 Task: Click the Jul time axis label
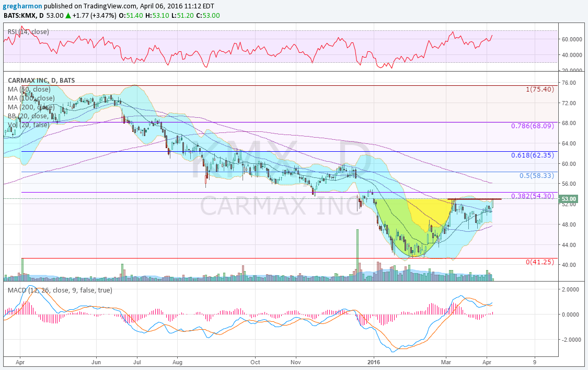tap(137, 363)
